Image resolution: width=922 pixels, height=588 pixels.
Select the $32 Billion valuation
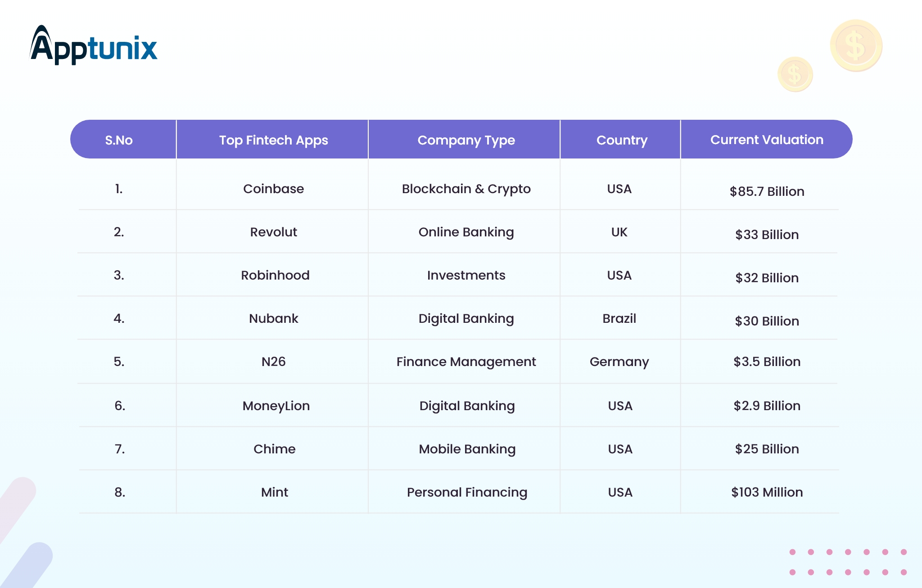767,278
